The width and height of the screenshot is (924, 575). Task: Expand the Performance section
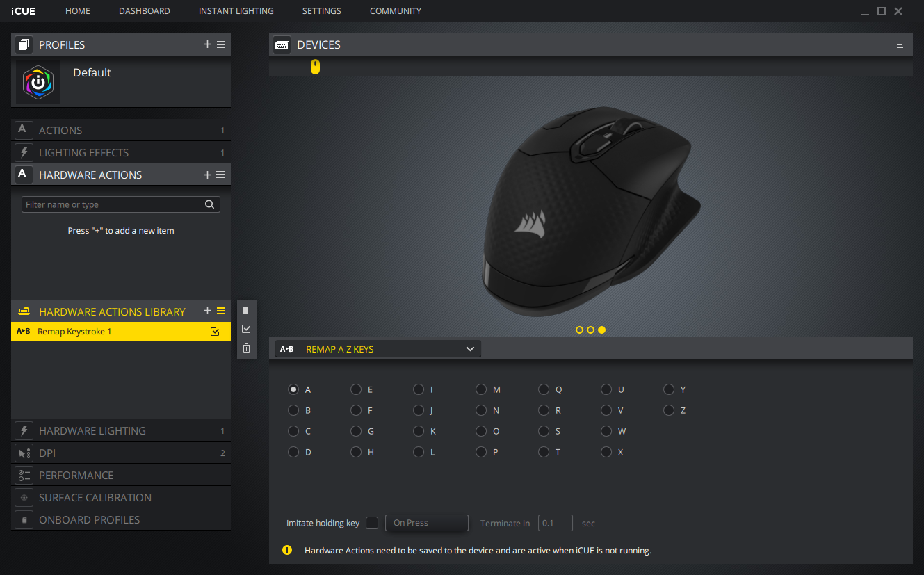point(121,475)
